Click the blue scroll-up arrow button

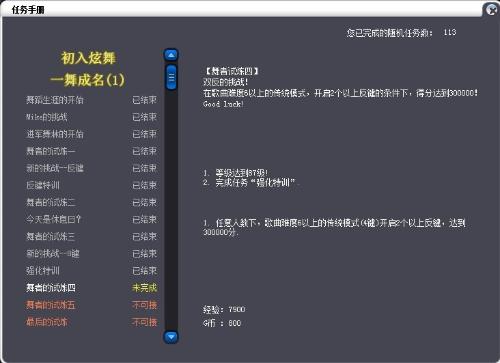coord(171,55)
